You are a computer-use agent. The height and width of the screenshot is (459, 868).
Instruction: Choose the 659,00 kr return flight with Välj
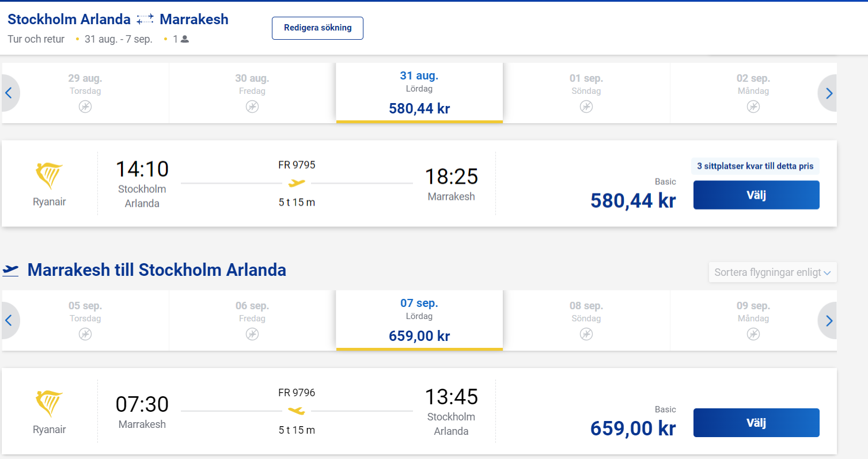(756, 423)
